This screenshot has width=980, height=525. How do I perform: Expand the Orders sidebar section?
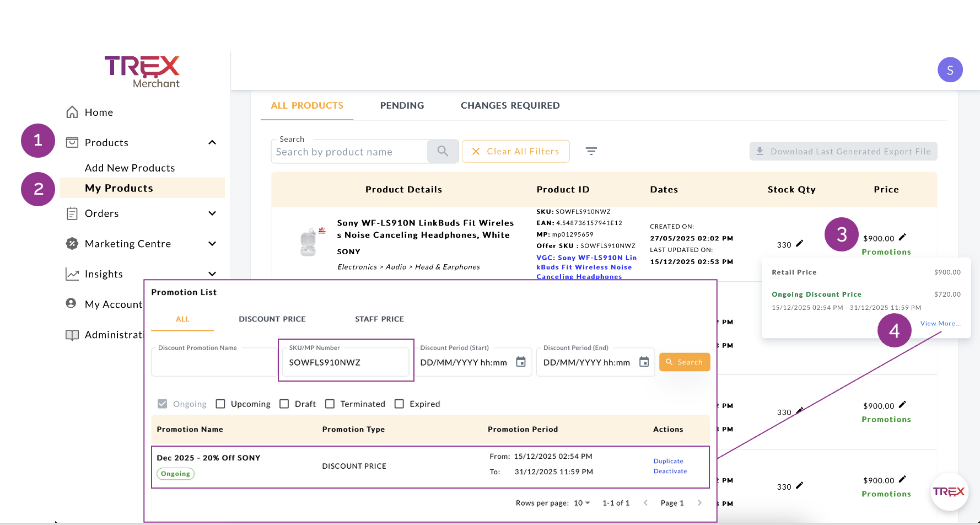212,213
